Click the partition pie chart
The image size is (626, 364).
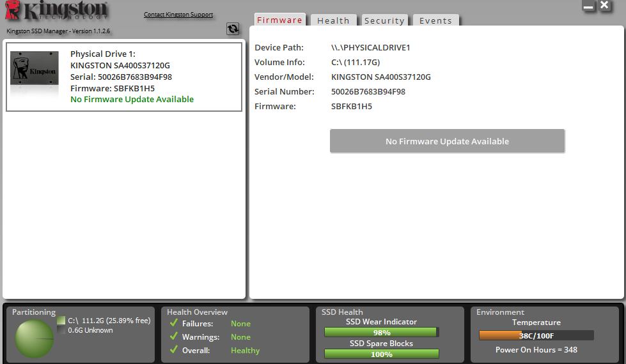[x=35, y=338]
